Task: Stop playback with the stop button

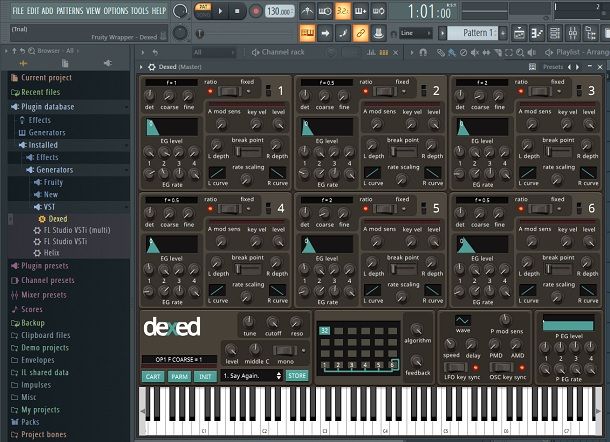Action: [x=237, y=11]
